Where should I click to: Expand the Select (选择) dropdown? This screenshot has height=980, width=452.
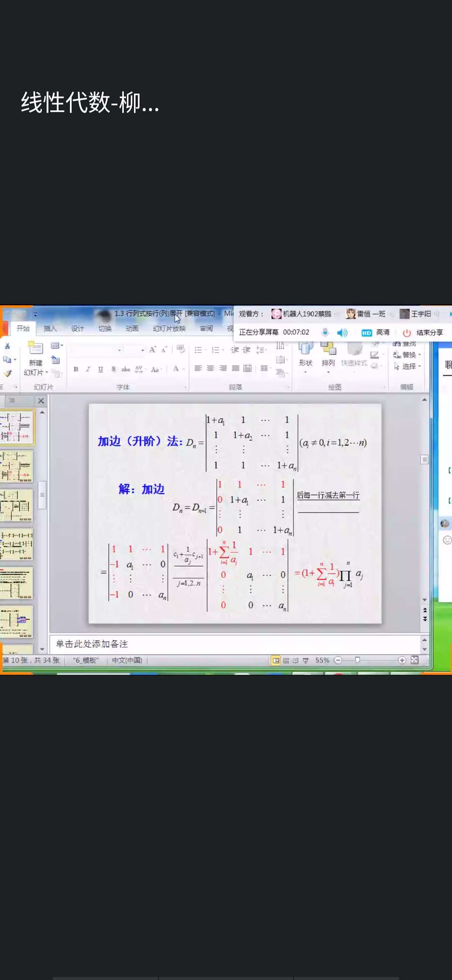click(x=419, y=366)
